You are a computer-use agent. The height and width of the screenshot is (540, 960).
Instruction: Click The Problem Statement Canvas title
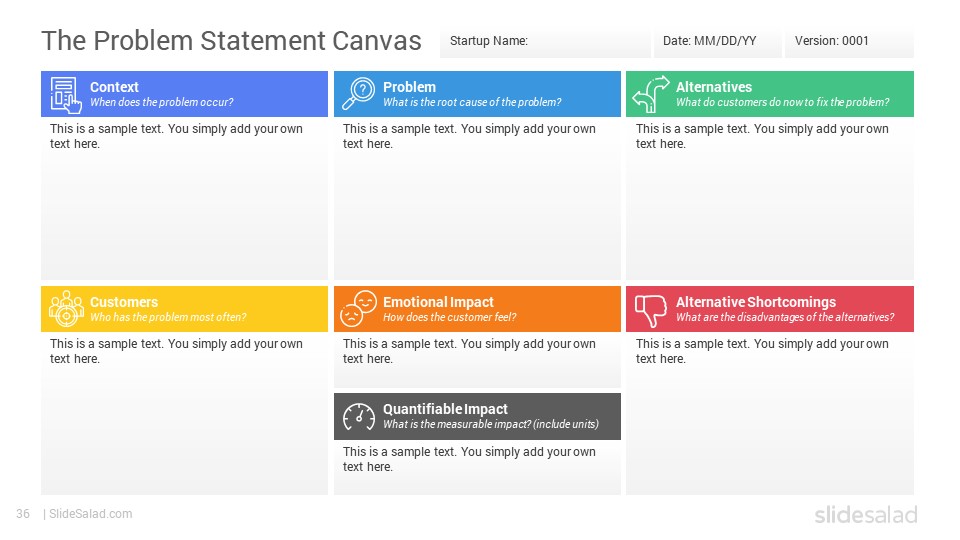tap(231, 41)
